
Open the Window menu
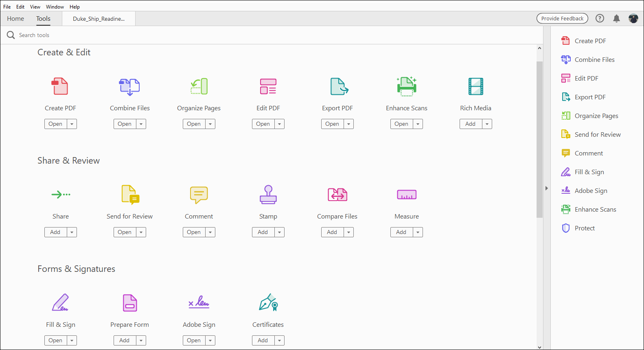click(x=55, y=7)
